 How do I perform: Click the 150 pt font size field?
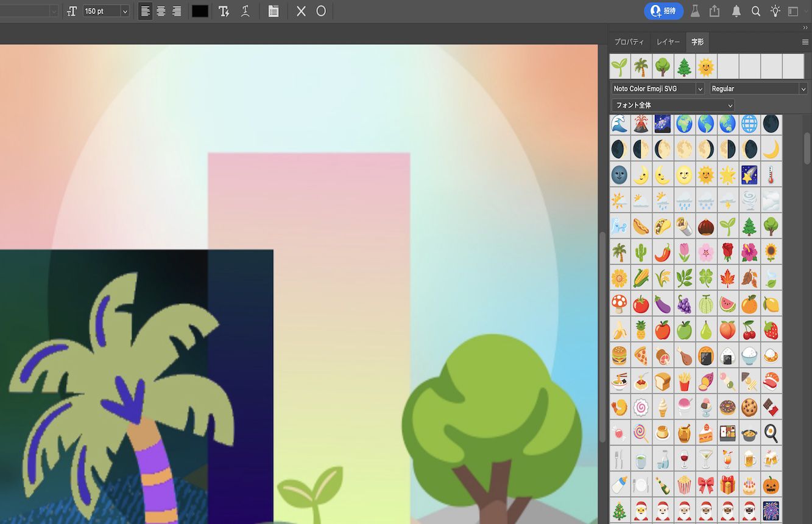click(102, 11)
